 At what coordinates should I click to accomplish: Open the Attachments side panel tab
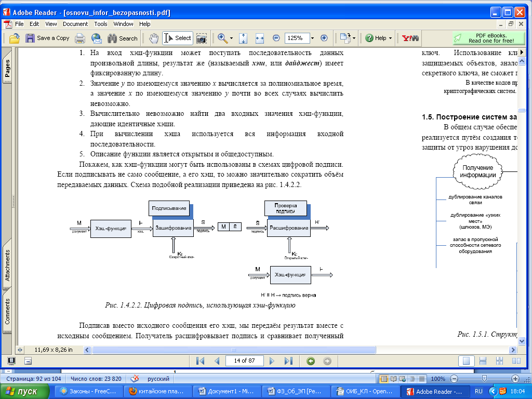7,264
